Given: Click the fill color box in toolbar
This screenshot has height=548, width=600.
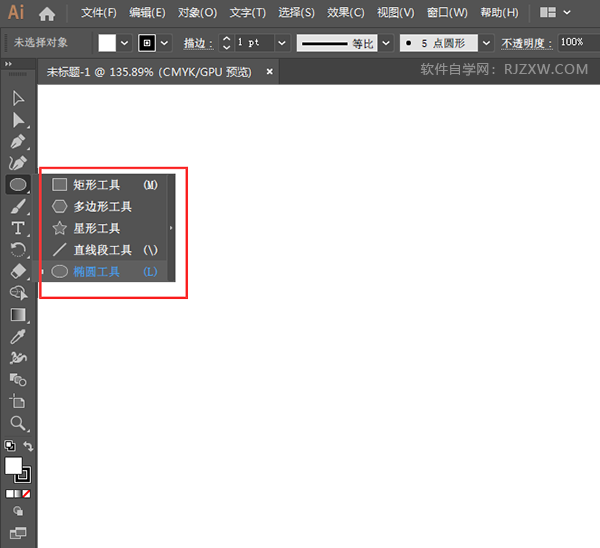Looking at the screenshot, I should coord(13,466).
